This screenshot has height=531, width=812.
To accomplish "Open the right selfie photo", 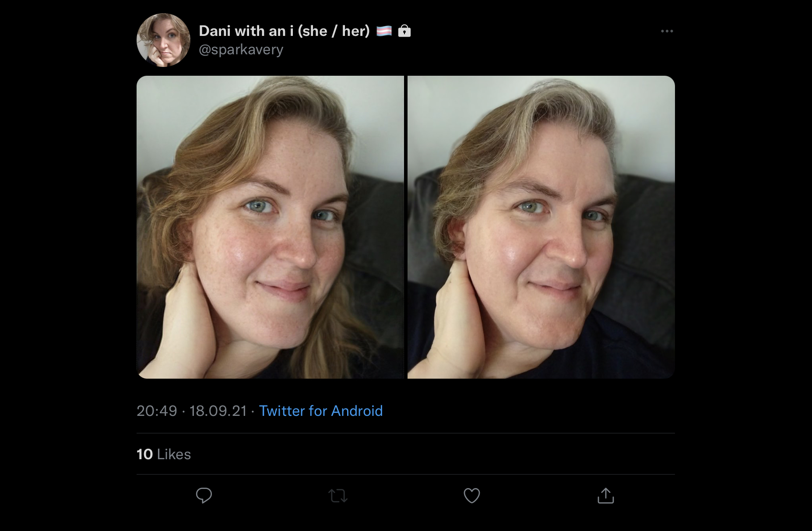I will click(541, 227).
